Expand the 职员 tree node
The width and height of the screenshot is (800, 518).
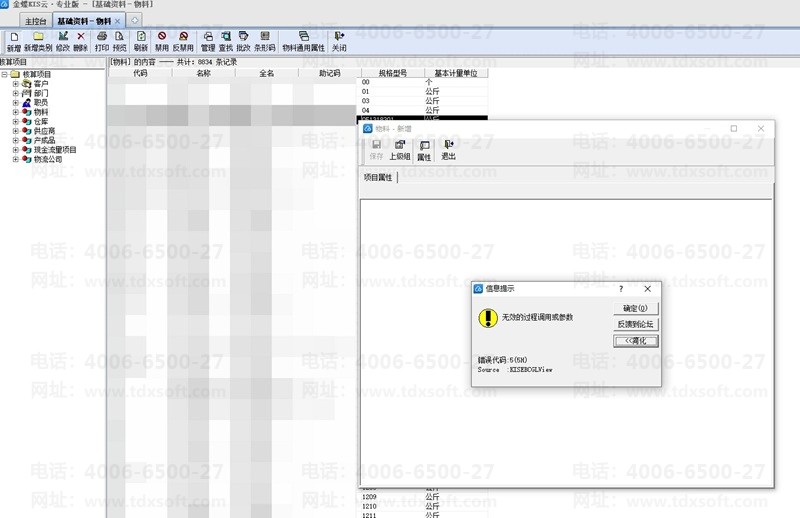16,103
